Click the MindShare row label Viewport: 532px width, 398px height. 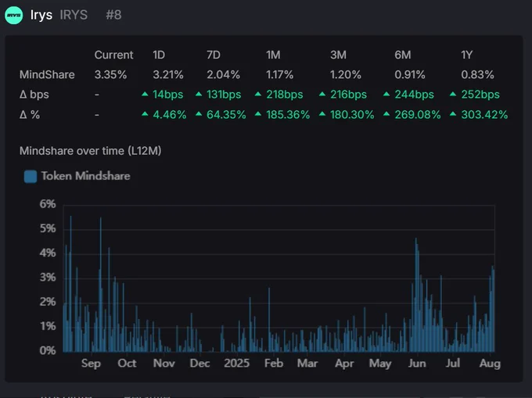point(47,74)
